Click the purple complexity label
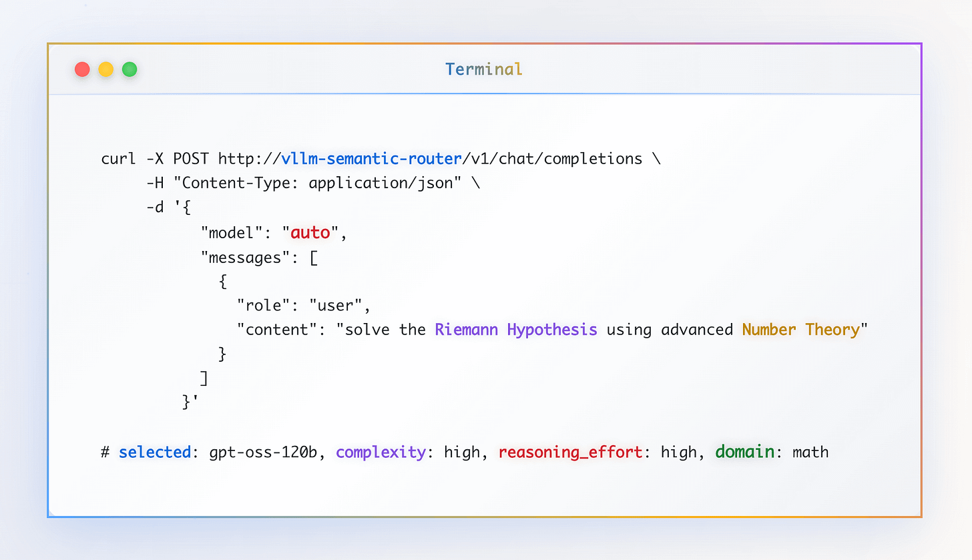 381,452
